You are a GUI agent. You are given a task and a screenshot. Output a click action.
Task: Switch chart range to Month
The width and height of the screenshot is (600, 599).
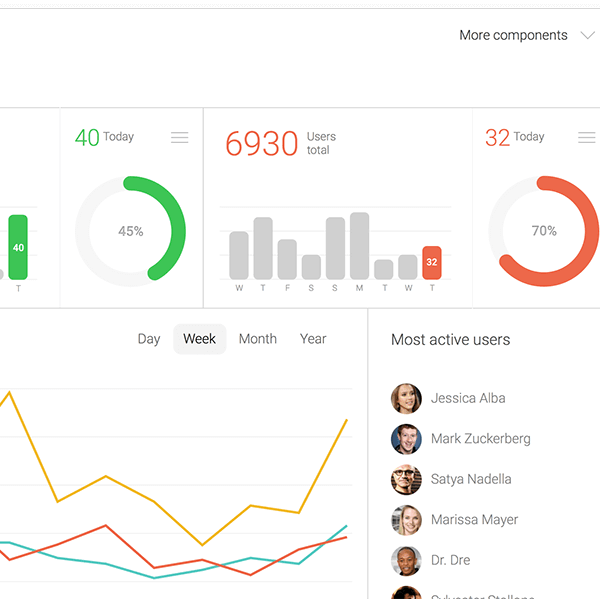pos(258,339)
